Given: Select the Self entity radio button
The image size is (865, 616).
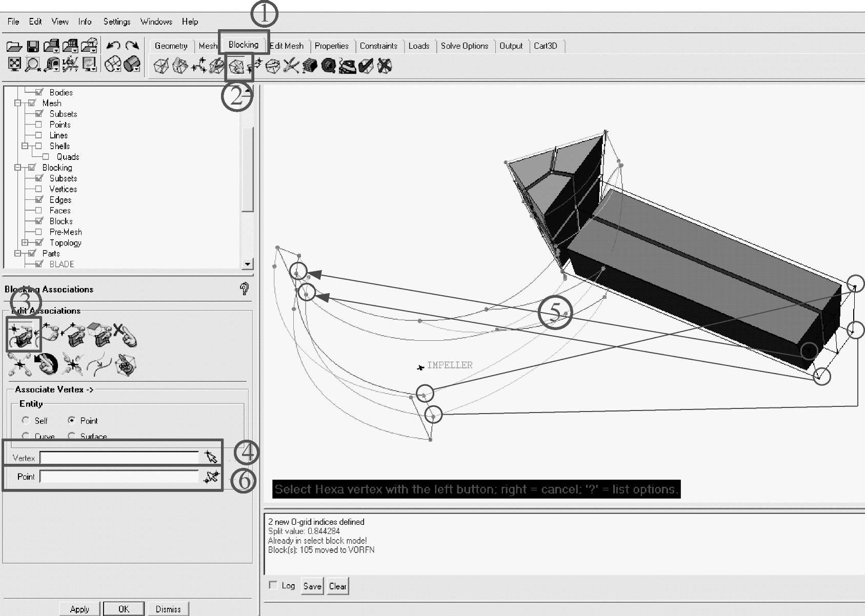Looking at the screenshot, I should 26,420.
